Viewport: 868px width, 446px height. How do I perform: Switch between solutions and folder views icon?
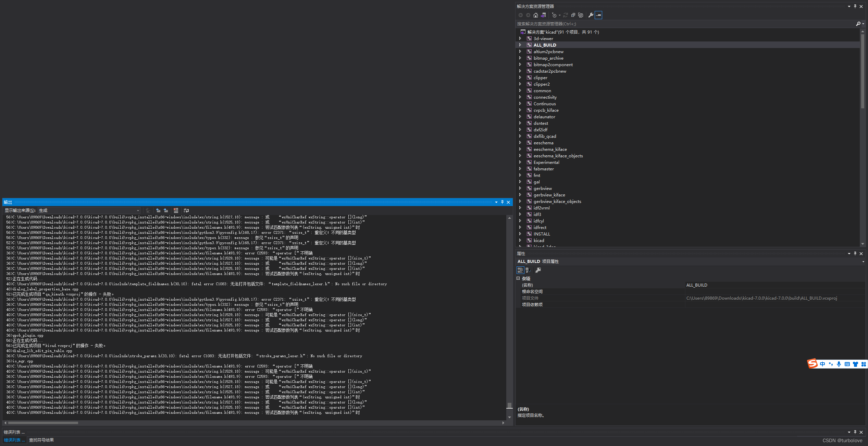pyautogui.click(x=543, y=15)
